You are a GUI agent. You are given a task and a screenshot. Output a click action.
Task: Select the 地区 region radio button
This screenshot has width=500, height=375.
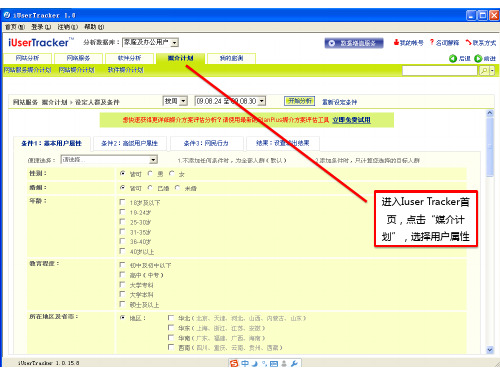click(122, 318)
